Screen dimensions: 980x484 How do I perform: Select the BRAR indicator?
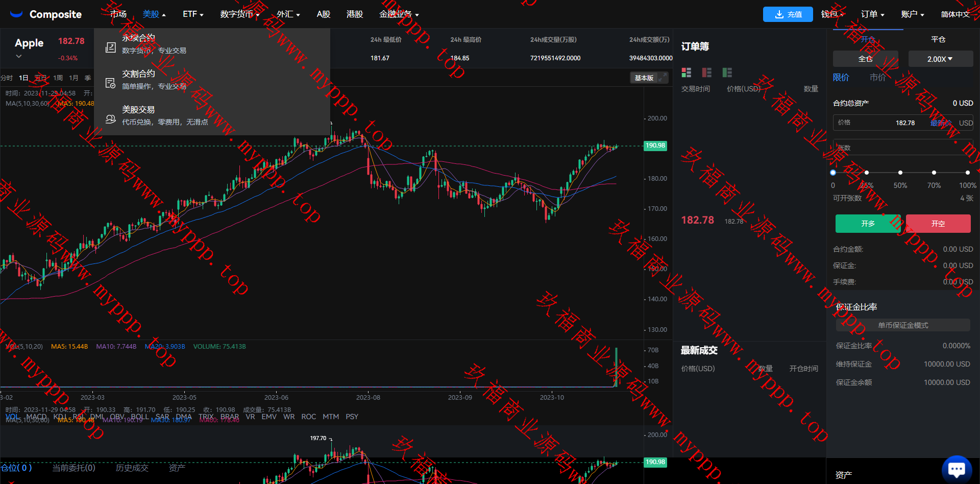click(x=230, y=417)
